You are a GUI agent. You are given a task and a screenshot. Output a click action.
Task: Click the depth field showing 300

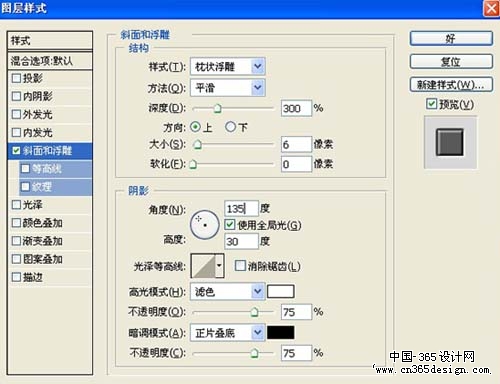(x=296, y=108)
